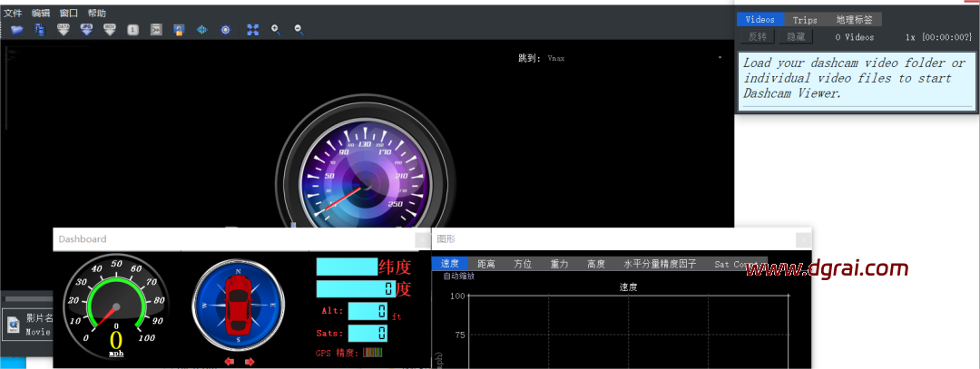Click the 反转 button
Viewport: 980px width, 369px height.
pyautogui.click(x=757, y=37)
